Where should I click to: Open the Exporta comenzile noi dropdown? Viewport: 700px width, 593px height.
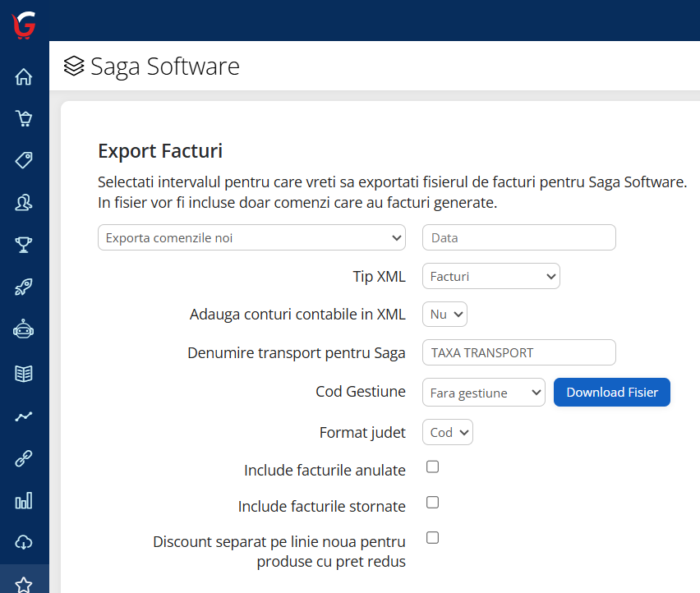(x=251, y=237)
